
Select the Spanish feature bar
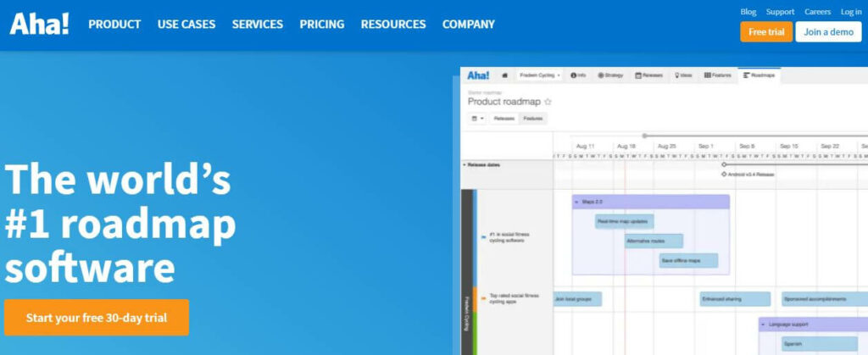[x=820, y=343]
